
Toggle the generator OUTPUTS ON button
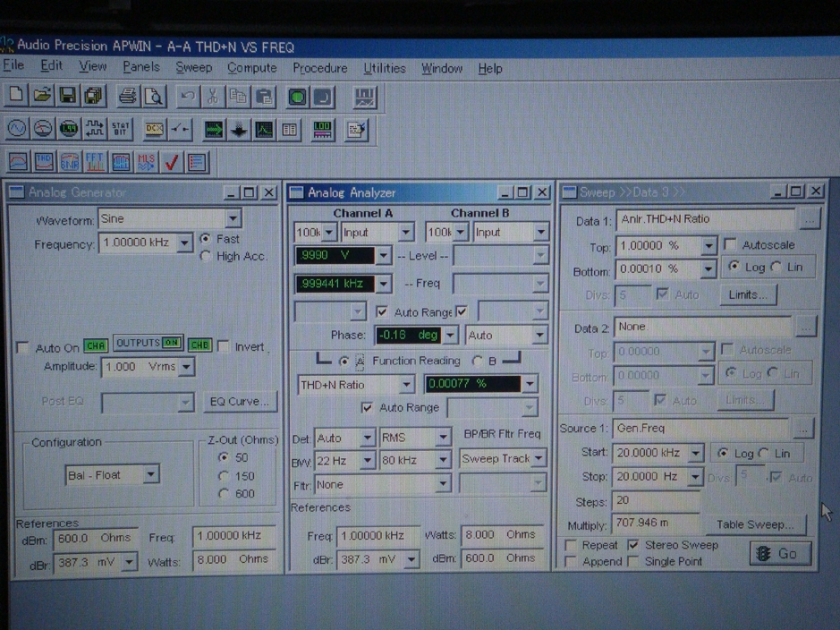coord(148,343)
